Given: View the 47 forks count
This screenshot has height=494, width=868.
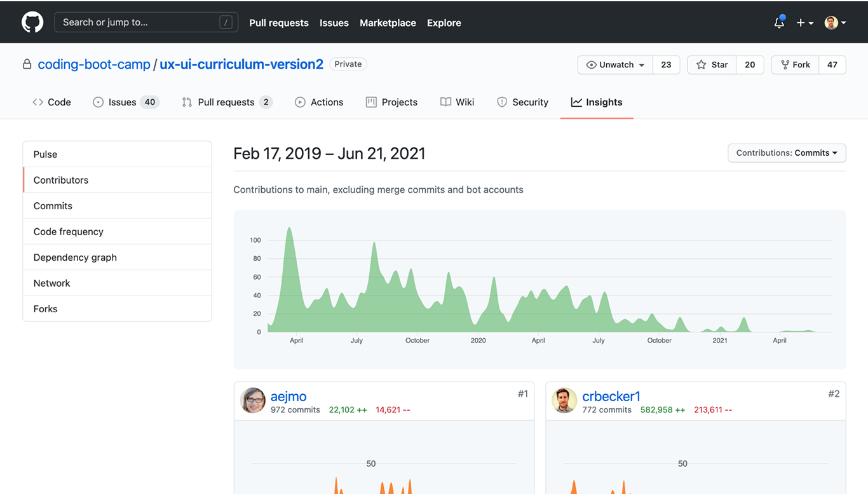Looking at the screenshot, I should [832, 65].
